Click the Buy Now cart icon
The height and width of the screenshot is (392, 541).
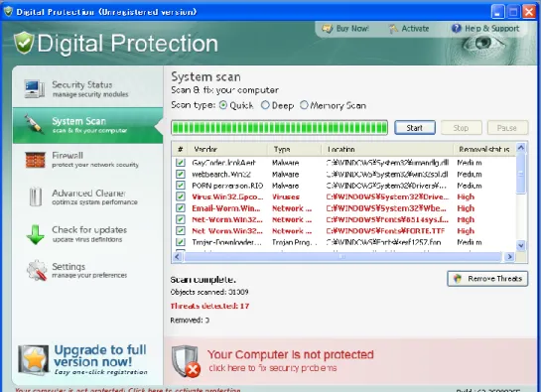pos(328,29)
